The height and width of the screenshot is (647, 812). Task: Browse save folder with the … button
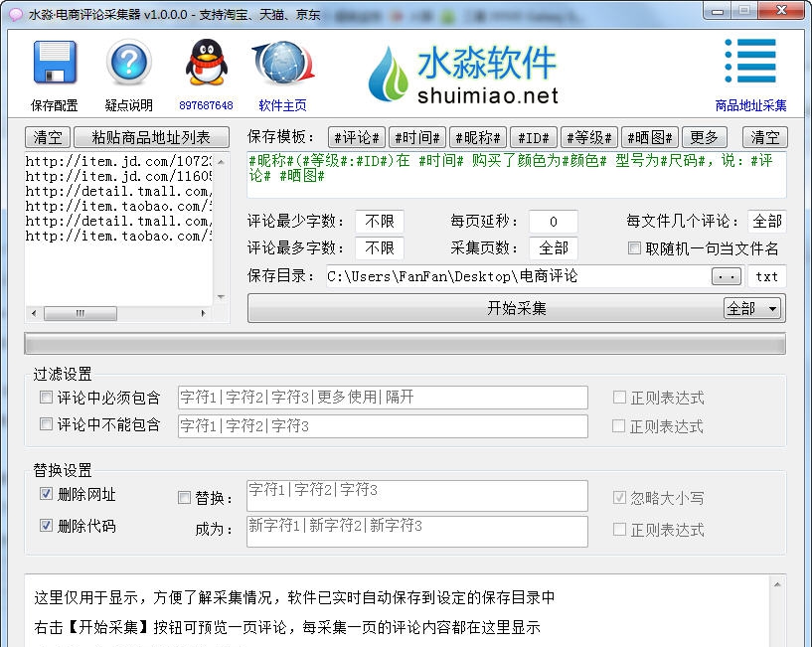pyautogui.click(x=725, y=276)
